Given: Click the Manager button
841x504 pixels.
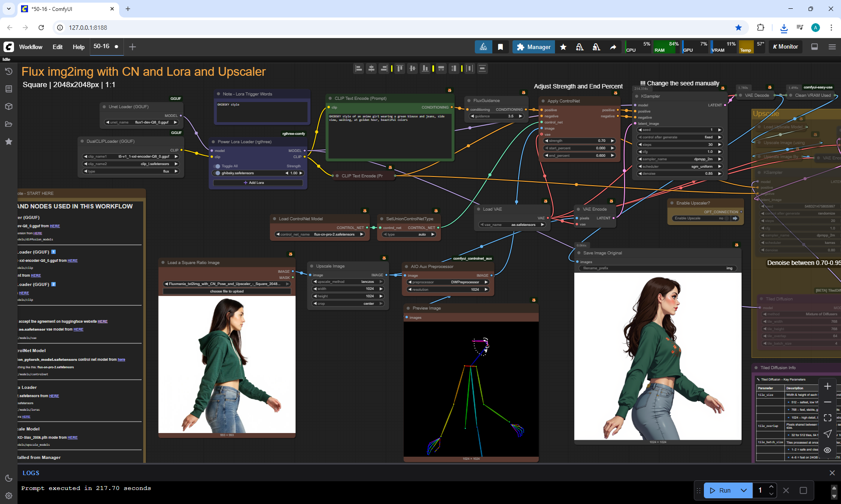Looking at the screenshot, I should pos(534,47).
